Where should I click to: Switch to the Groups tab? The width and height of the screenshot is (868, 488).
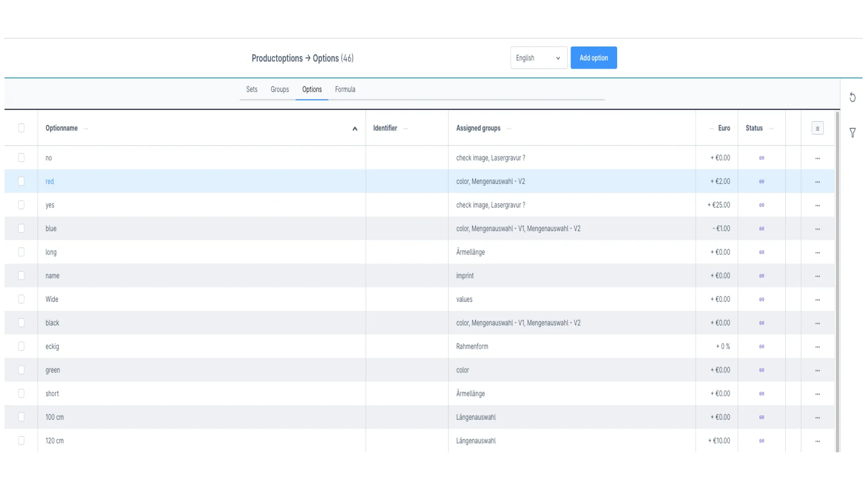[x=279, y=89]
